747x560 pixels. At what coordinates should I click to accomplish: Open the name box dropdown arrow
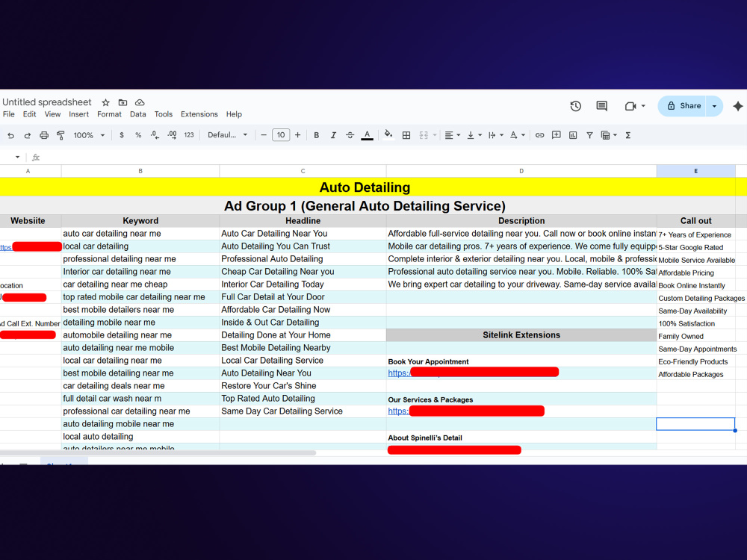[x=18, y=157]
